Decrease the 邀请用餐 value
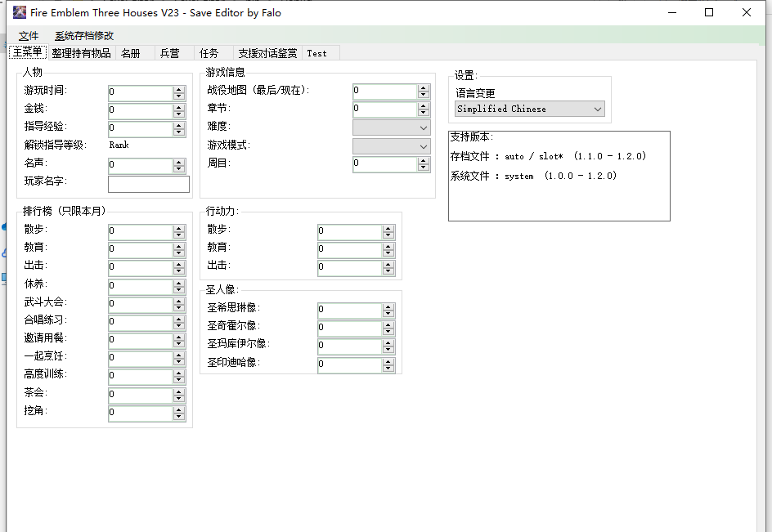Viewport: 772px width, 532px height. 179,343
